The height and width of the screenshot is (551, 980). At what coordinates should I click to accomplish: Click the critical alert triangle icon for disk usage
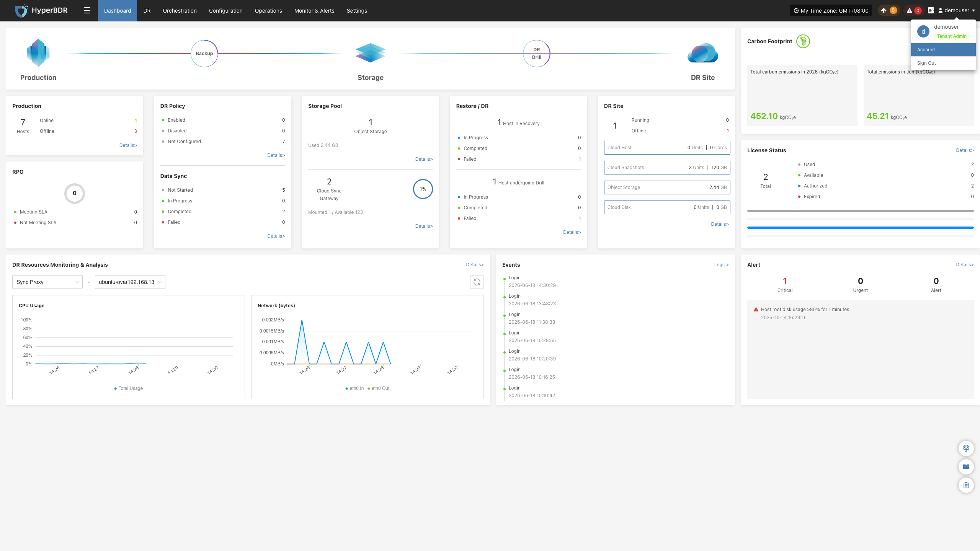756,310
